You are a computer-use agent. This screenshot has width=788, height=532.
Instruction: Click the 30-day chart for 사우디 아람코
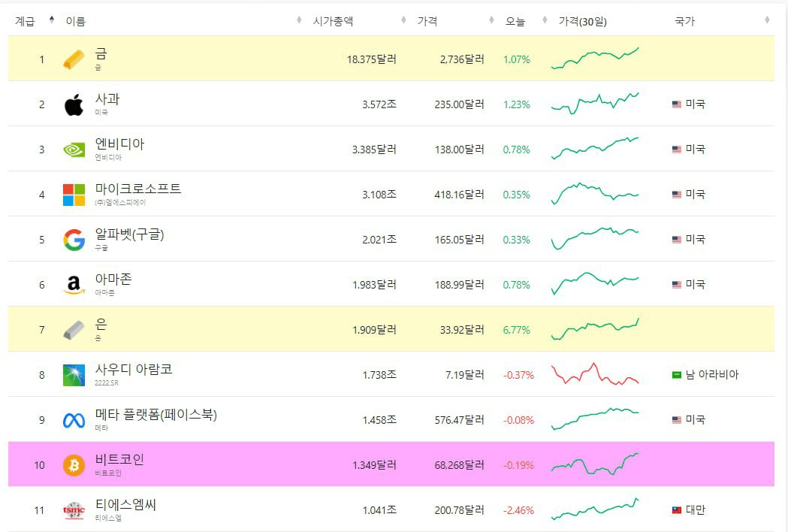(x=595, y=374)
